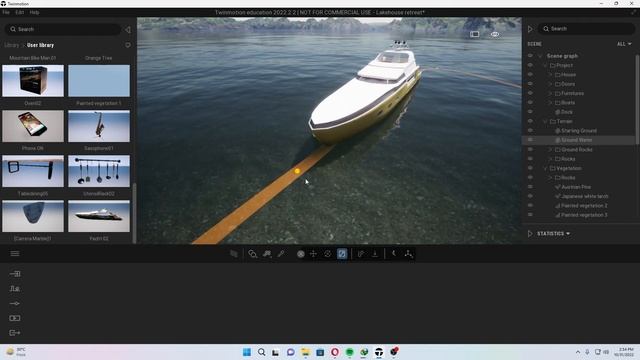
Task: Click the scene search field
Action: [586, 29]
